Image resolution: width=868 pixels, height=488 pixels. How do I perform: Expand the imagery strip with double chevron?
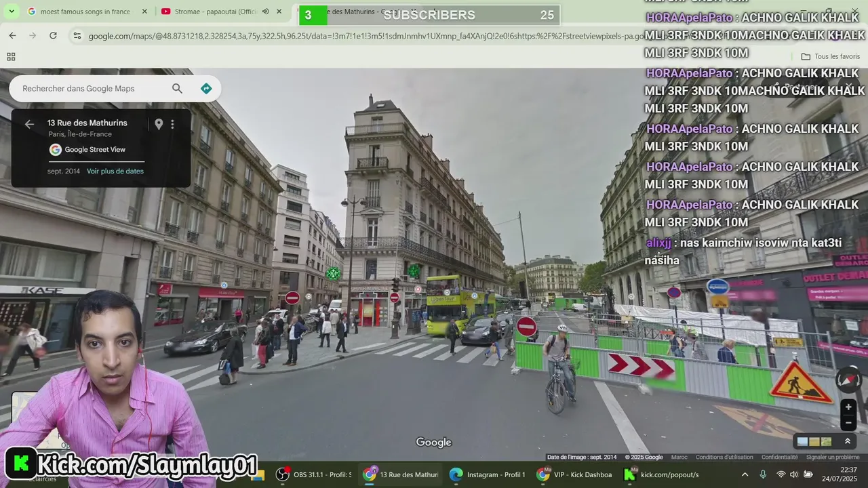[847, 441]
